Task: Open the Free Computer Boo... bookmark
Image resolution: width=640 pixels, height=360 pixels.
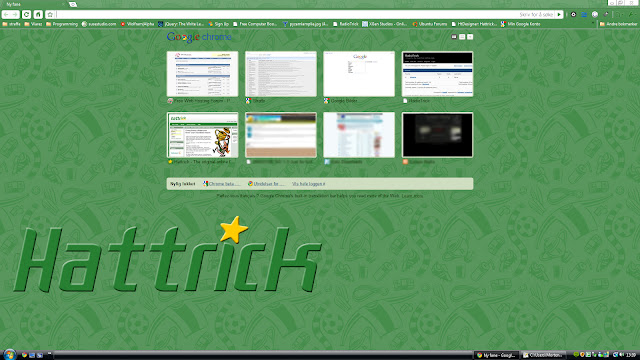Action: pyautogui.click(x=255, y=24)
